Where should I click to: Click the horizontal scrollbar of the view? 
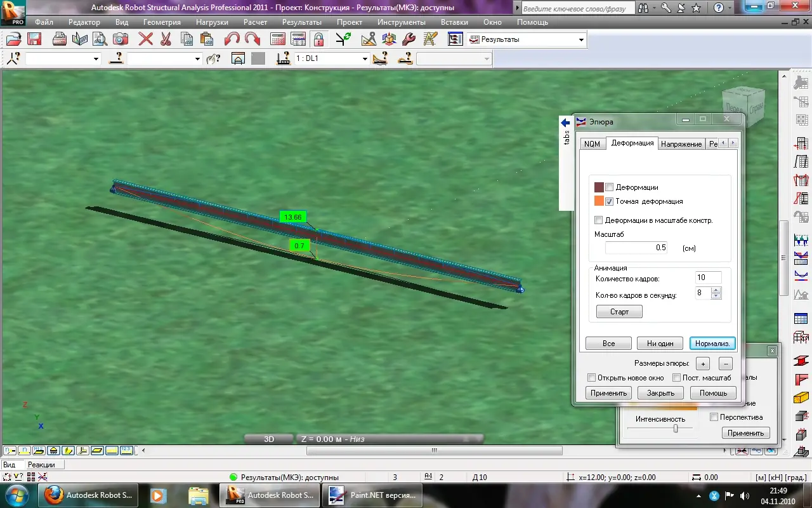click(435, 451)
